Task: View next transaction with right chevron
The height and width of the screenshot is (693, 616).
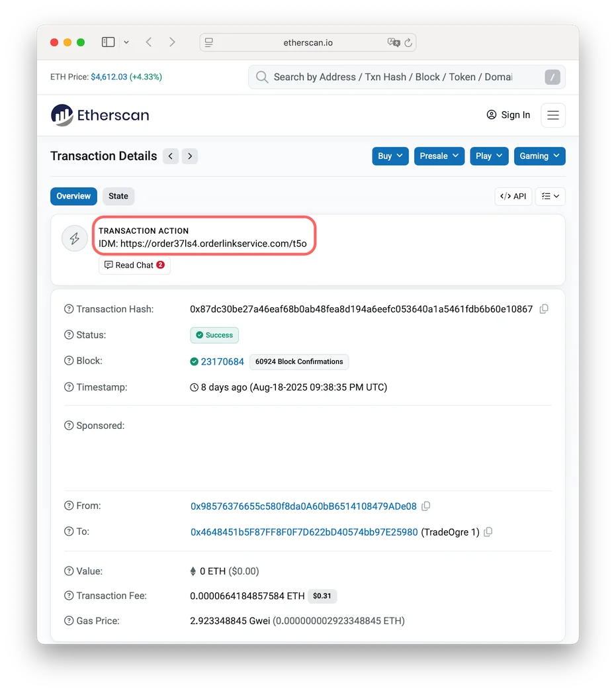Action: pyautogui.click(x=190, y=156)
